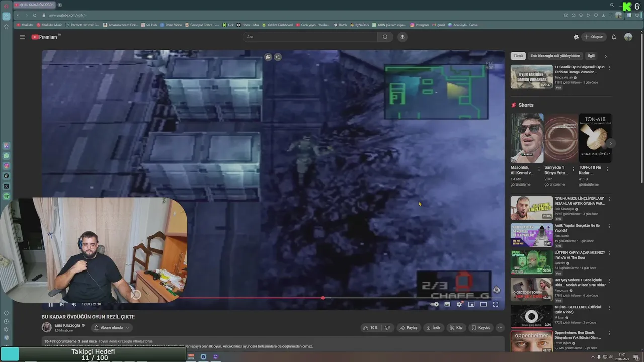
Task: Reload the page
Action: tap(35, 15)
